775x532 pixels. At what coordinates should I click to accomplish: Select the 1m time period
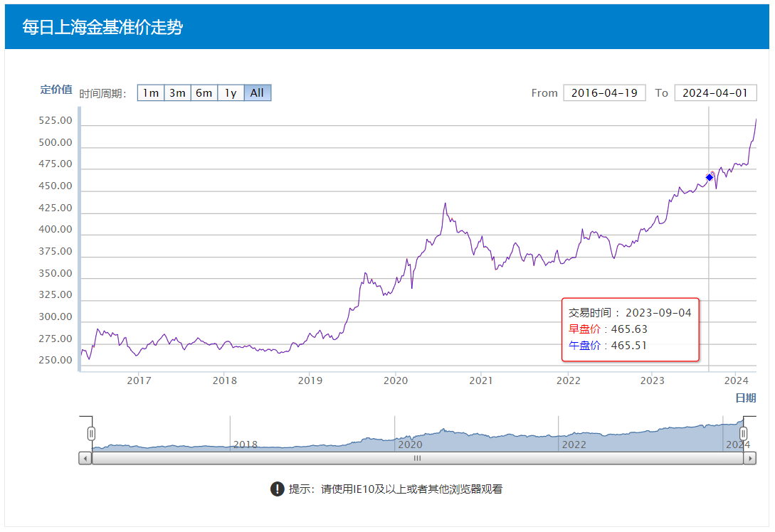coord(150,93)
